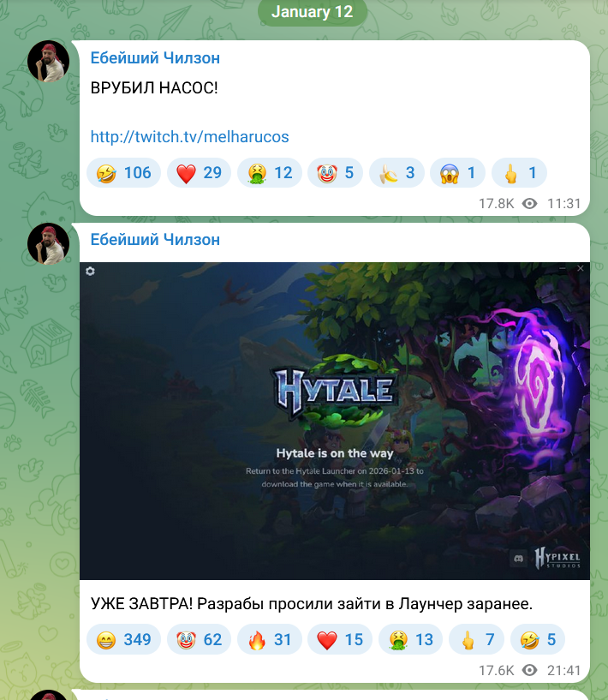Click the January 12 date badge

[x=313, y=12]
